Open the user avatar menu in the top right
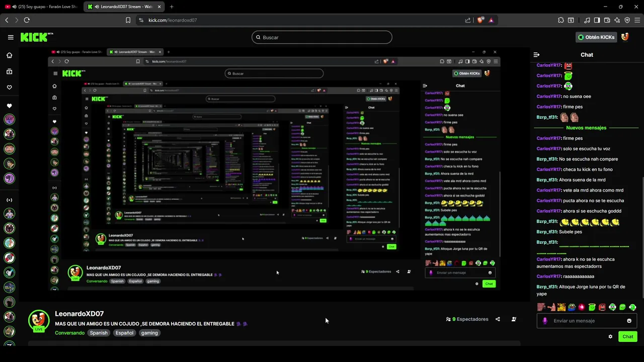This screenshot has height=362, width=644. pyautogui.click(x=625, y=37)
